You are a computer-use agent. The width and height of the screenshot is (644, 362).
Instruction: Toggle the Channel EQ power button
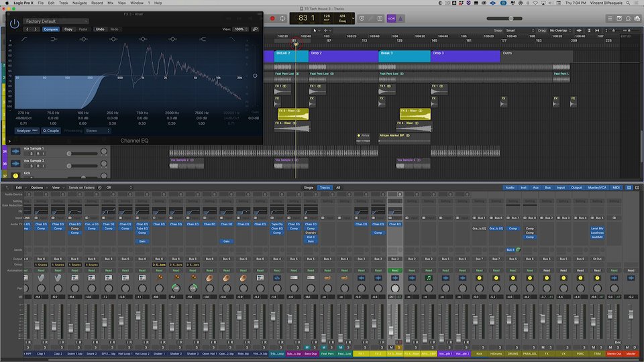click(14, 24)
